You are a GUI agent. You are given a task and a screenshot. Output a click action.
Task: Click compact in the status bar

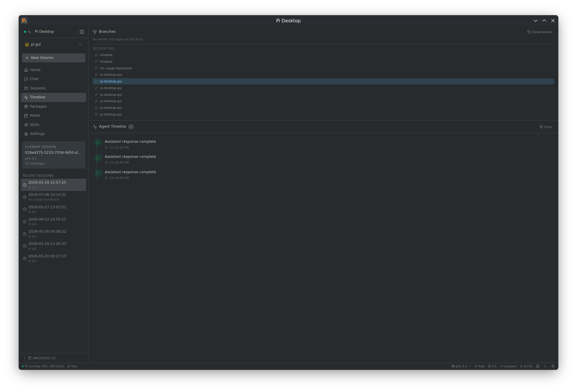[508, 366]
